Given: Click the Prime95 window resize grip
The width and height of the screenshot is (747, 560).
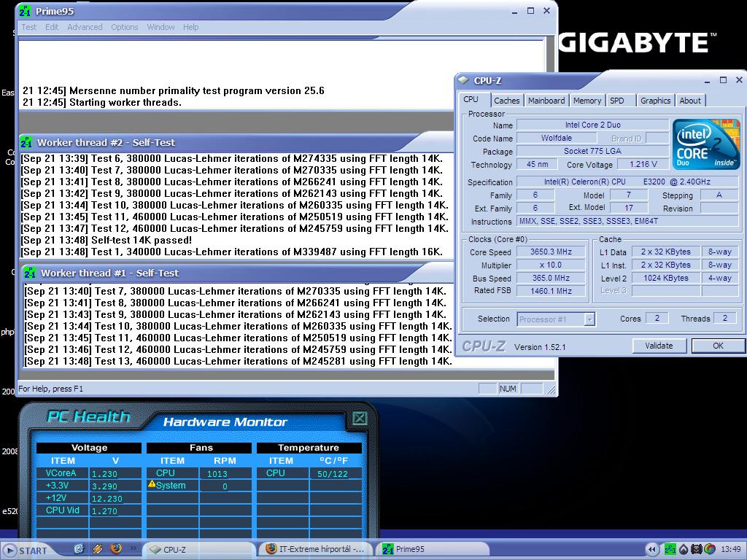Looking at the screenshot, I should click(551, 390).
